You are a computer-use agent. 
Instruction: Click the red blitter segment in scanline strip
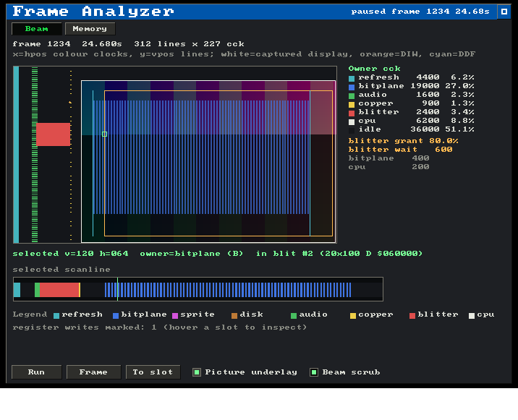point(59,290)
